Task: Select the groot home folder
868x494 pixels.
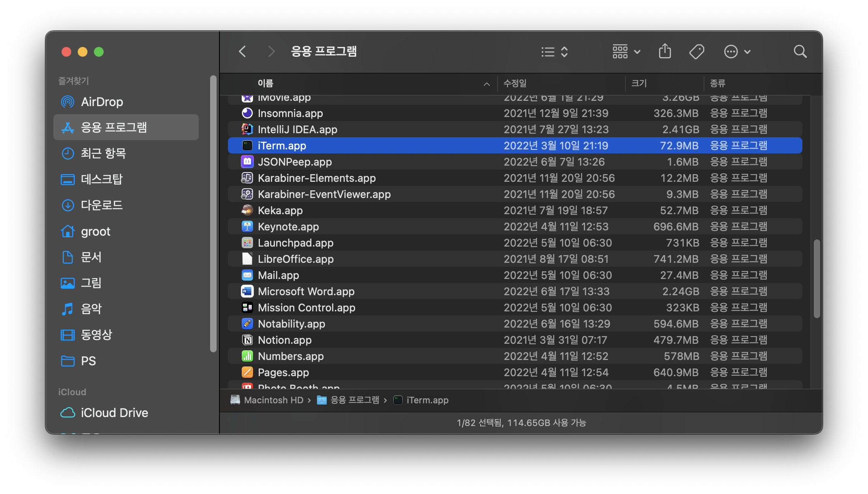Action: (x=96, y=231)
